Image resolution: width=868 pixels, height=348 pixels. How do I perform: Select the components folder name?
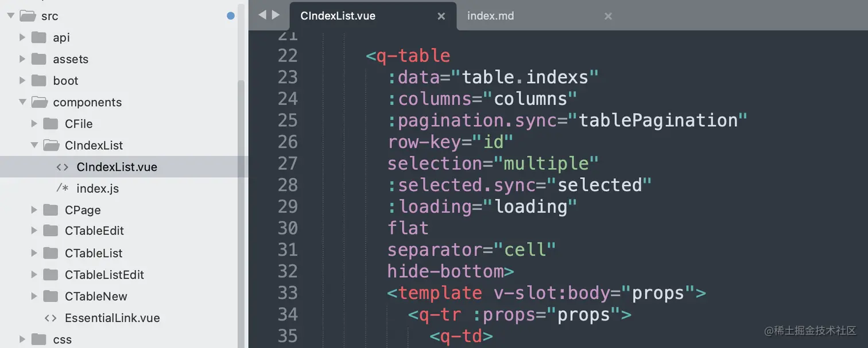(x=87, y=103)
